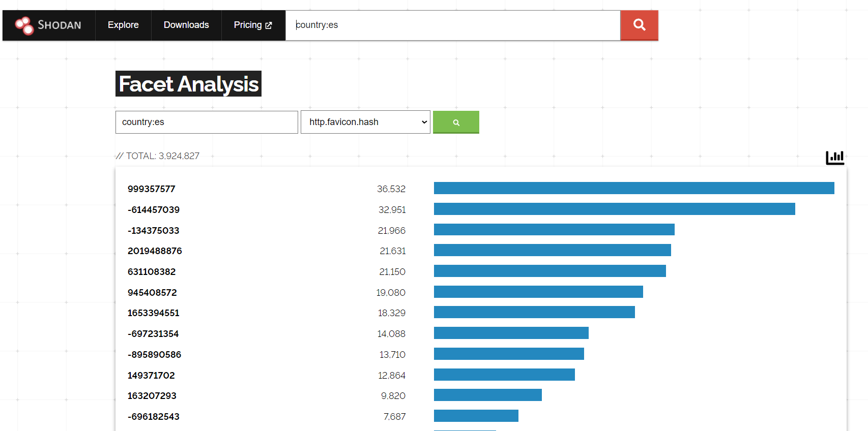The image size is (868, 431).
Task: Click the bar for hash 149371702
Action: (x=504, y=375)
